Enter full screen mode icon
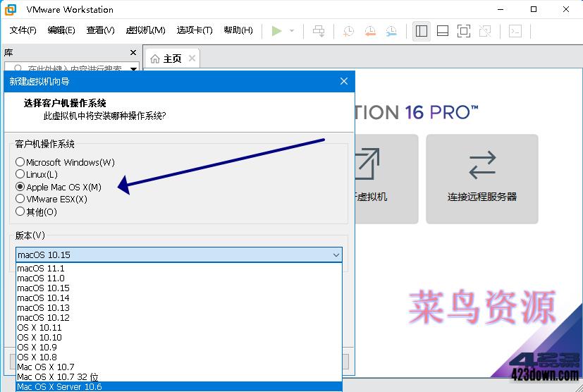583x392 pixels. [463, 30]
